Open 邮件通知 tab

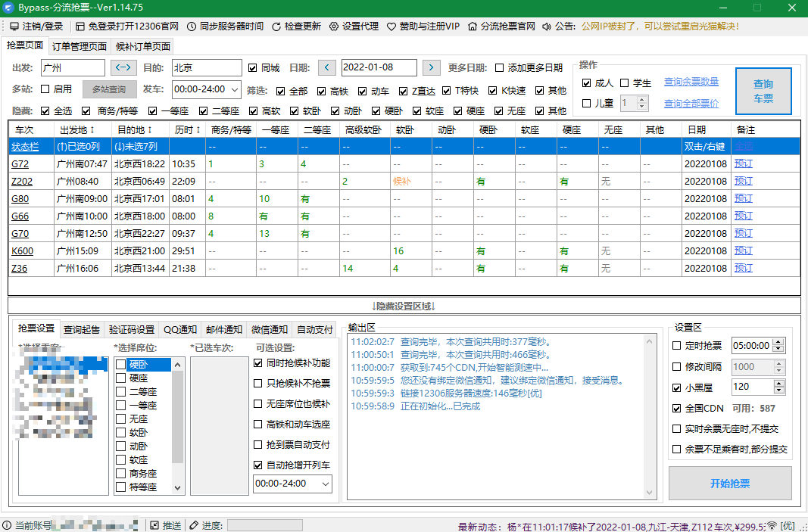[x=223, y=330]
